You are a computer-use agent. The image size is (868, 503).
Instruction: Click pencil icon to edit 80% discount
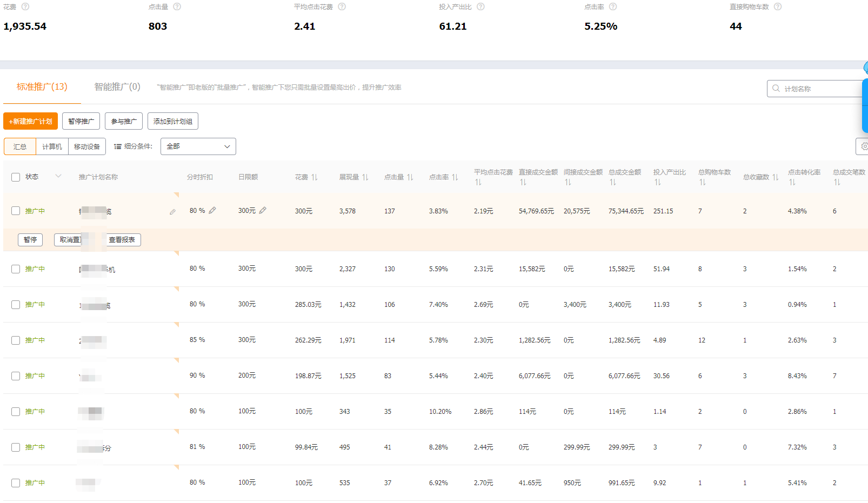[212, 210]
